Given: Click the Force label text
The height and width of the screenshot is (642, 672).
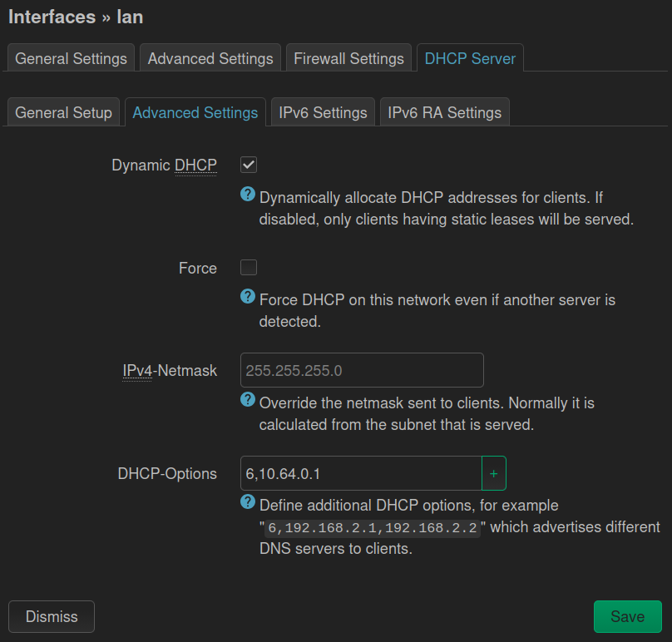Looking at the screenshot, I should pyautogui.click(x=198, y=269).
